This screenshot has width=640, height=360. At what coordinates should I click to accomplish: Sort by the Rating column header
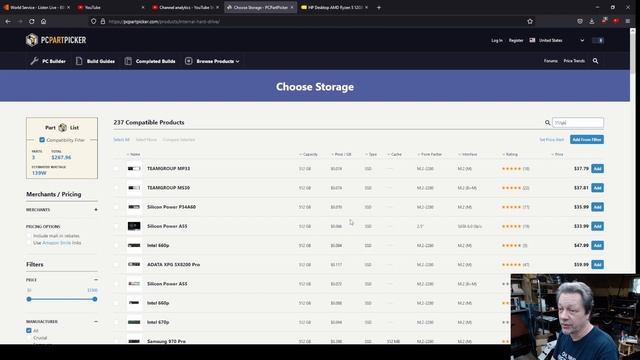[510, 154]
